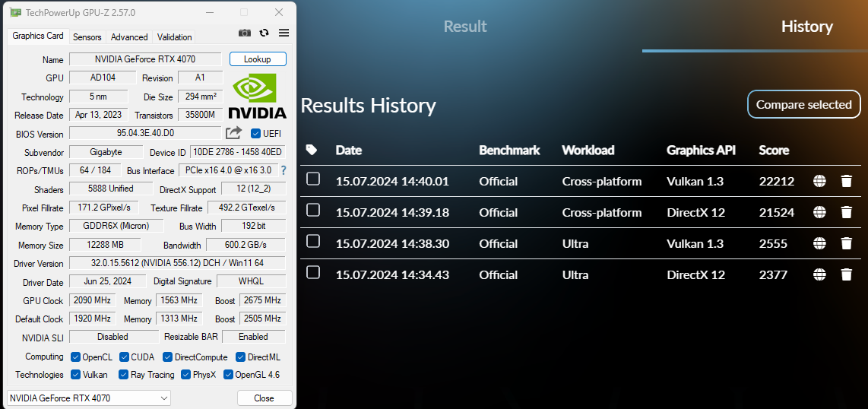Click the date 15.07.2024 14:34.43

392,274
